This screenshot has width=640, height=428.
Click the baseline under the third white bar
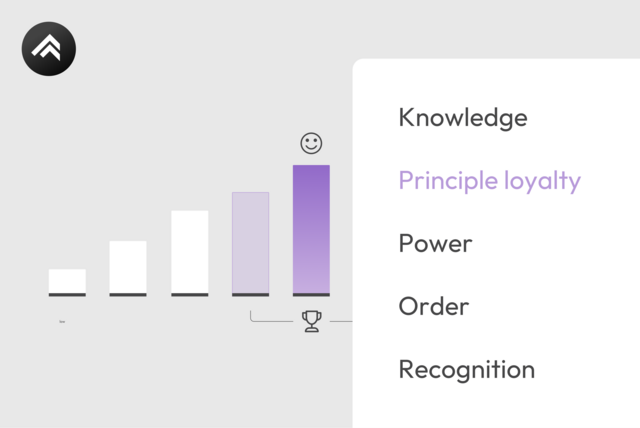[x=190, y=295]
